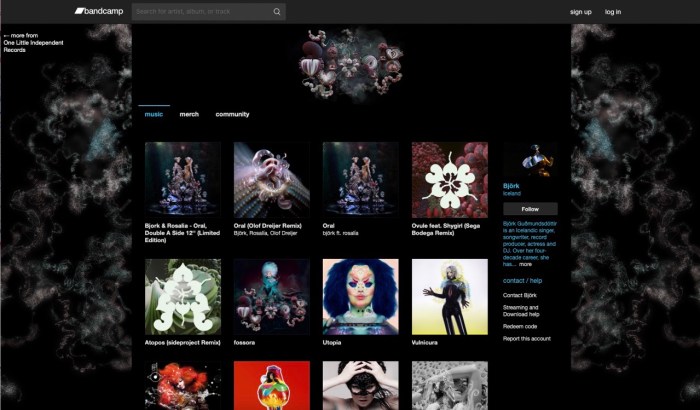Click the Björk artist name link
The width and height of the screenshot is (700, 410).
coord(511,186)
